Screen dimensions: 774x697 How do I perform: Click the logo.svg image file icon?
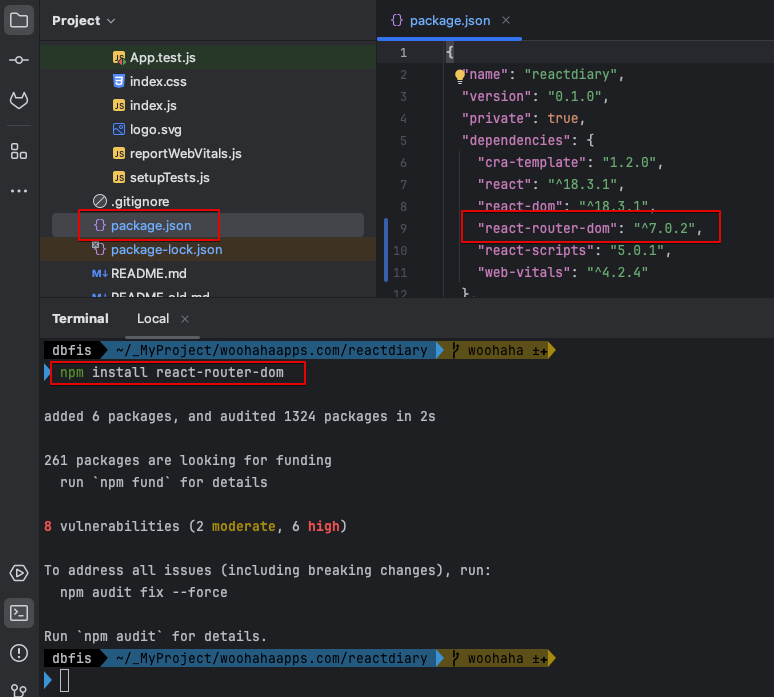(x=118, y=129)
